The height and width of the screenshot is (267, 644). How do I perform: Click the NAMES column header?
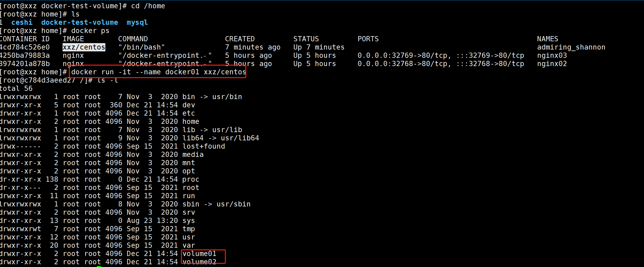click(548, 39)
